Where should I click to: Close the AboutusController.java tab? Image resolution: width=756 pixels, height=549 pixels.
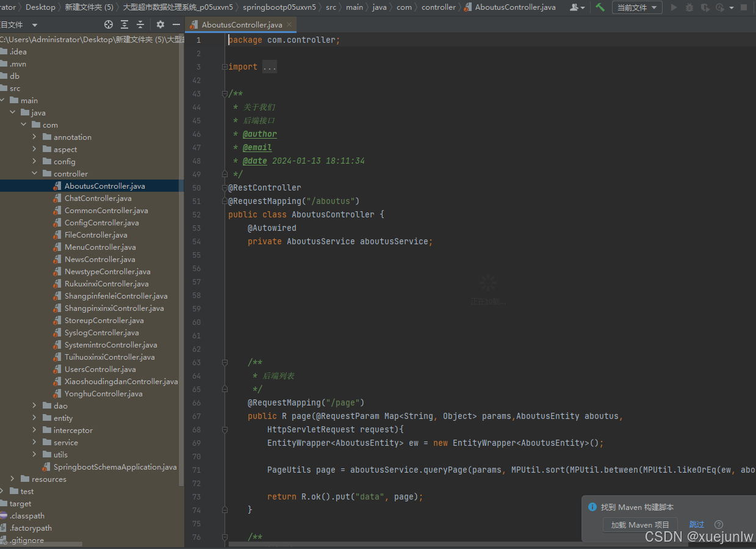(290, 25)
